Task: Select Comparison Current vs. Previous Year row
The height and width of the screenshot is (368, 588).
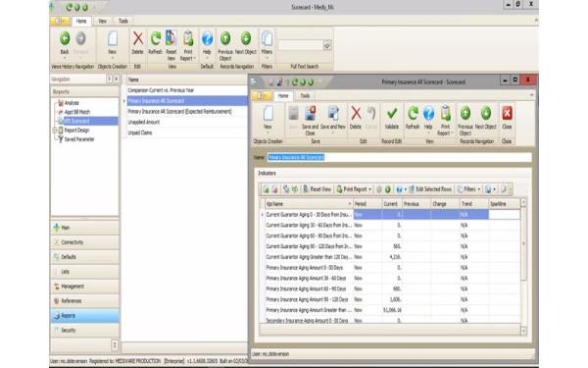Action: [x=187, y=90]
